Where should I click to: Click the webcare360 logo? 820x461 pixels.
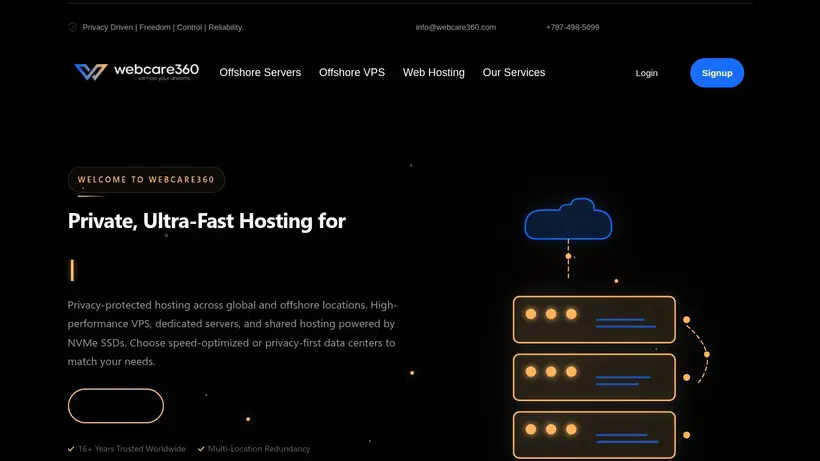pos(136,72)
